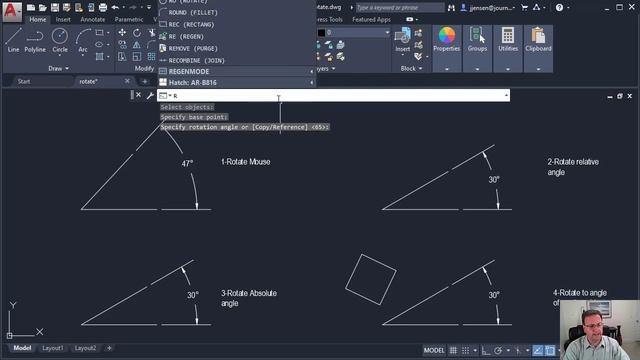The height and width of the screenshot is (360, 640).
Task: Click the Copy tool in Modify panel
Action: pos(122,44)
